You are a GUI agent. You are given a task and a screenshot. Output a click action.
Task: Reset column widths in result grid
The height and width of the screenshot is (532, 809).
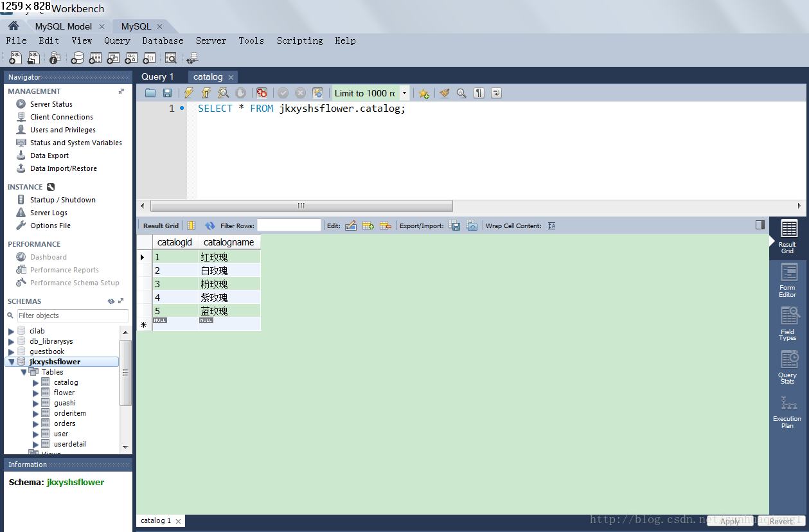tap(191, 226)
